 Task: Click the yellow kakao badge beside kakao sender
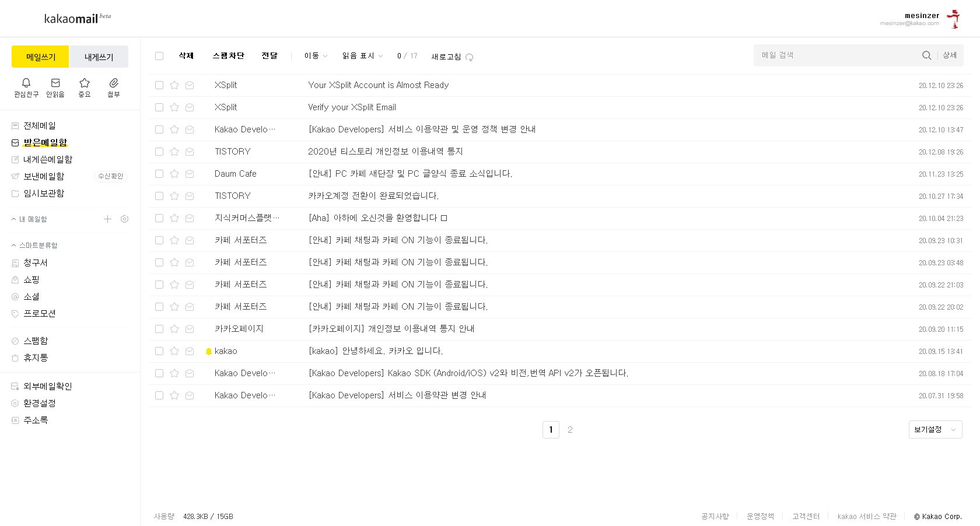[x=209, y=351]
